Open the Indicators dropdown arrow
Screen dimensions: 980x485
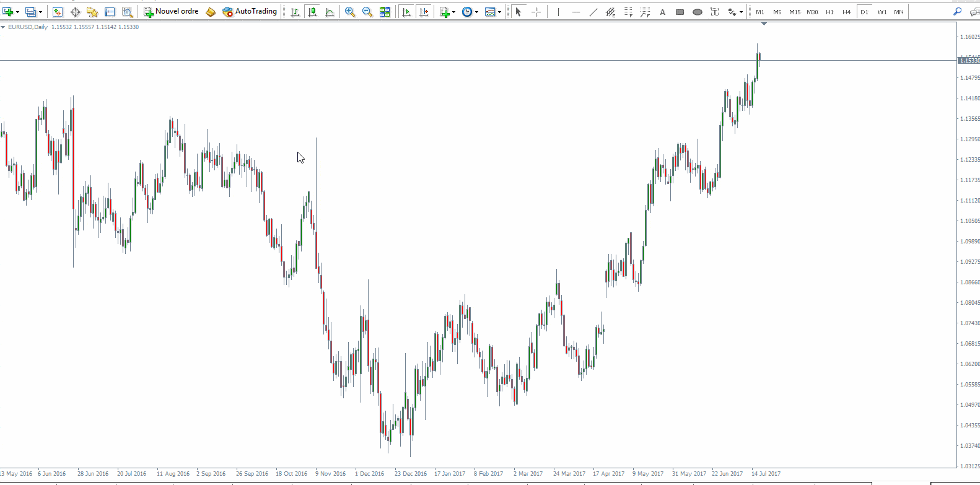(454, 12)
